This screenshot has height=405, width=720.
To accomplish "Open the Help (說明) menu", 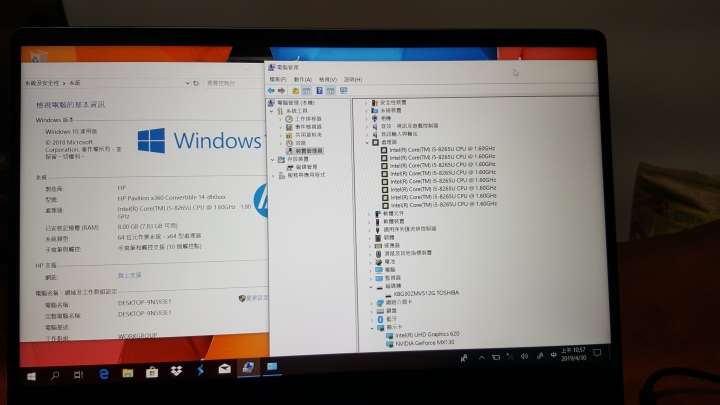I will click(x=353, y=79).
